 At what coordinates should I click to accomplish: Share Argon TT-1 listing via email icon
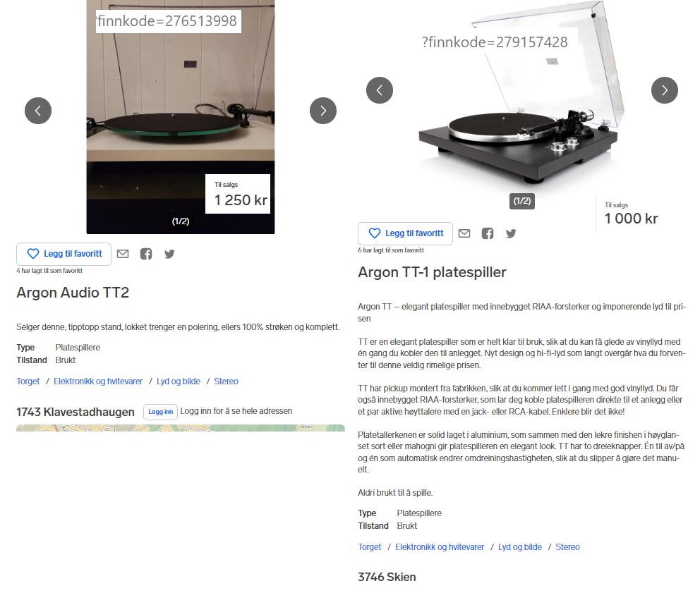pos(464,233)
